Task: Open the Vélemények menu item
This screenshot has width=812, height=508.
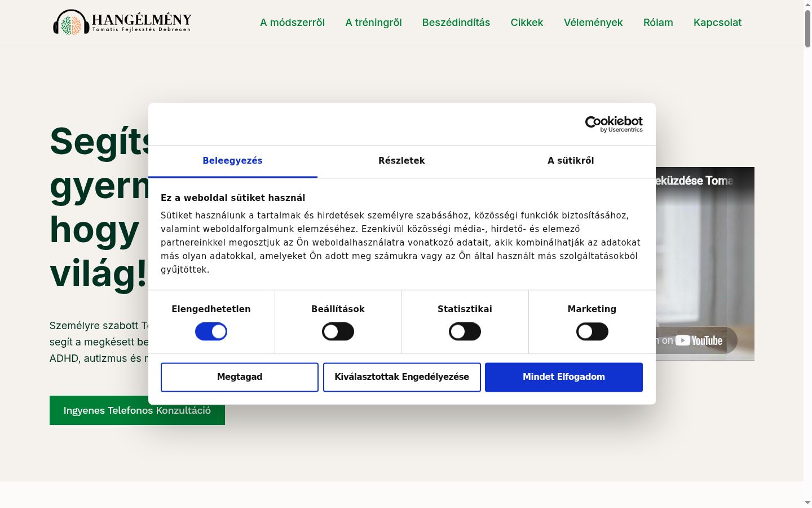Action: pos(593,23)
